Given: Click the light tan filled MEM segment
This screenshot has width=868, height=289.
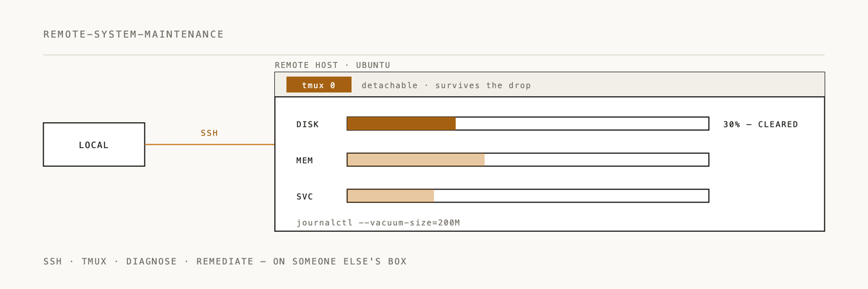Looking at the screenshot, I should [x=416, y=160].
